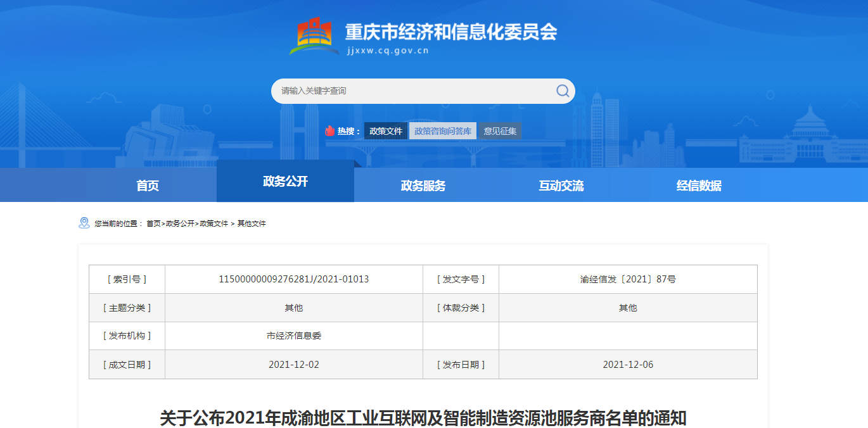The width and height of the screenshot is (868, 428).
Task: Click the committee building logo
Action: tap(314, 35)
